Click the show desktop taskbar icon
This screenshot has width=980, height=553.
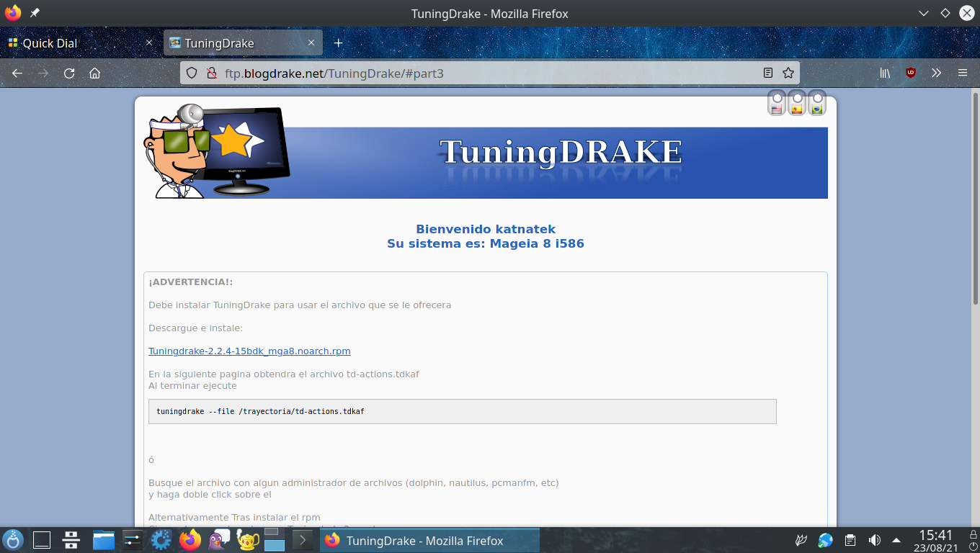(x=42, y=540)
